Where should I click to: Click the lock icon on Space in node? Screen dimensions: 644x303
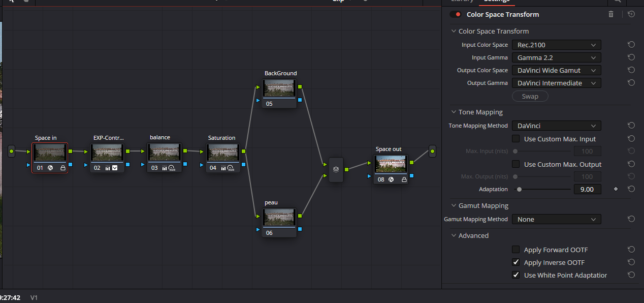63,168
